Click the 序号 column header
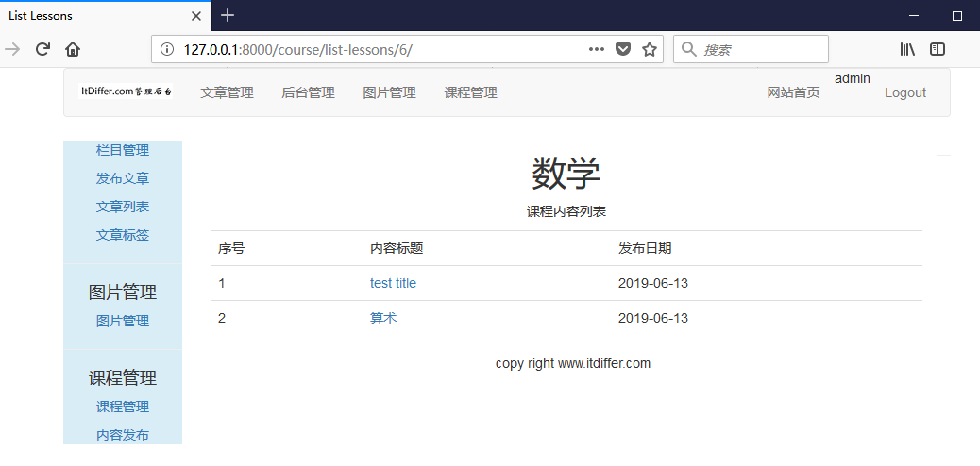This screenshot has width=980, height=466. (231, 249)
